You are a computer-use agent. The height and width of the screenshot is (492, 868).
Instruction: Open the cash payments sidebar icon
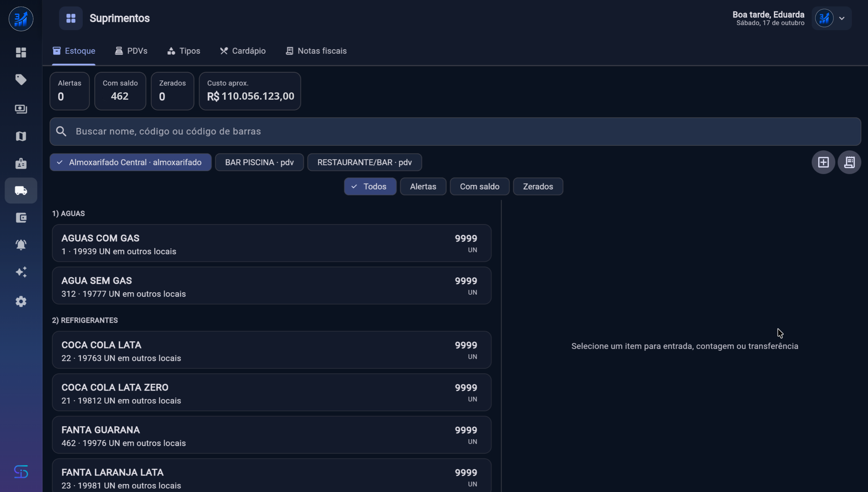pos(21,109)
